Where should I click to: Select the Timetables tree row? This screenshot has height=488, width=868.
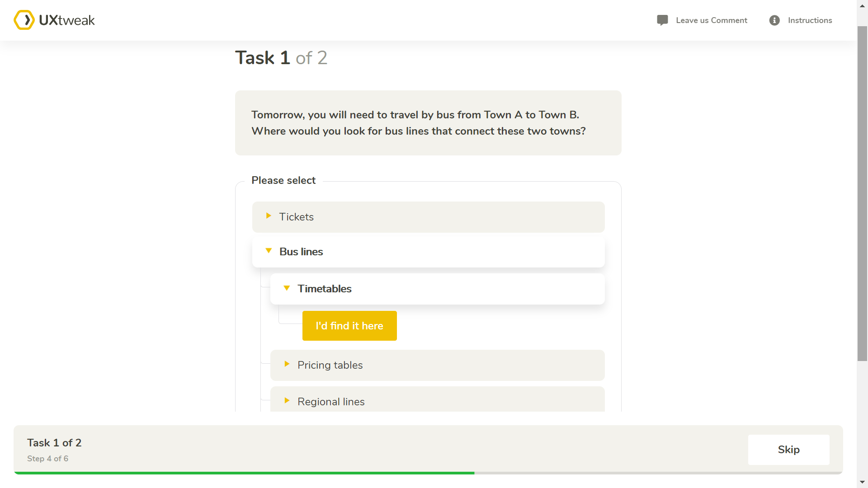click(437, 289)
